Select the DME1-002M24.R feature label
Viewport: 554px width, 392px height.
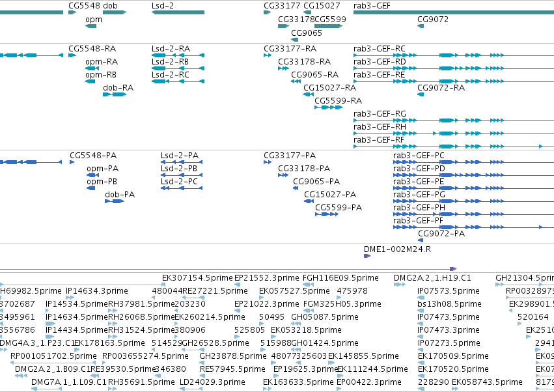point(398,249)
